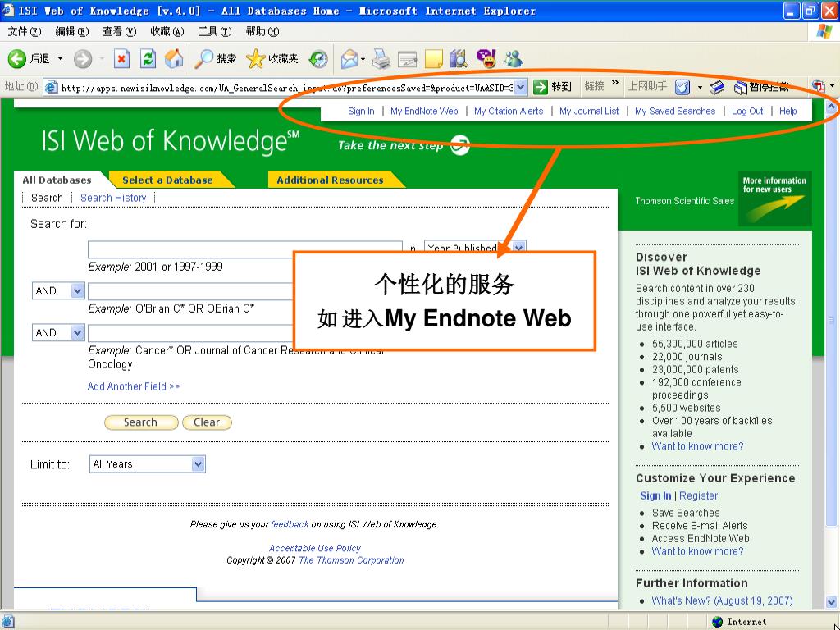Viewport: 840px width, 630px height.
Task: Click the page scrollbar down arrow
Action: coord(831,601)
